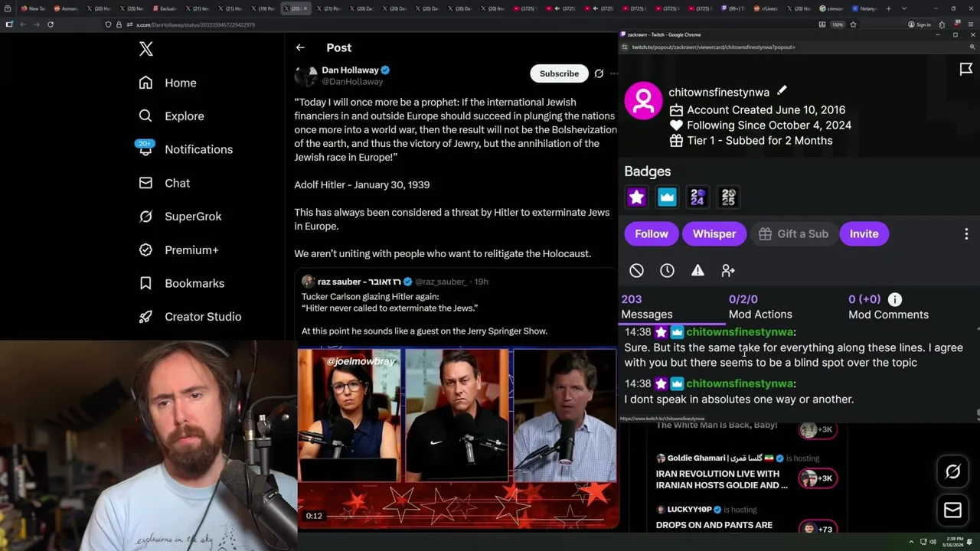
Task: Click Sign in in browser toolbar
Action: tap(920, 24)
